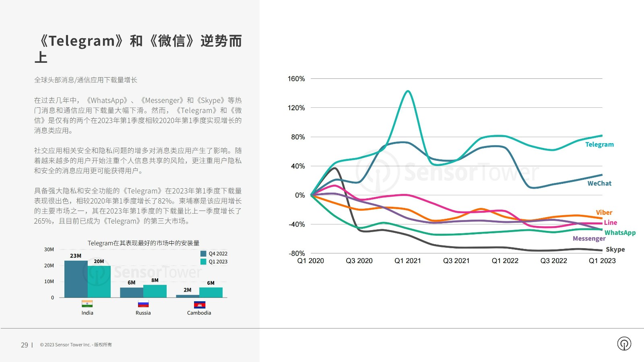The height and width of the screenshot is (362, 644).
Task: Select the WhatsApp line label
Action: pyautogui.click(x=620, y=232)
